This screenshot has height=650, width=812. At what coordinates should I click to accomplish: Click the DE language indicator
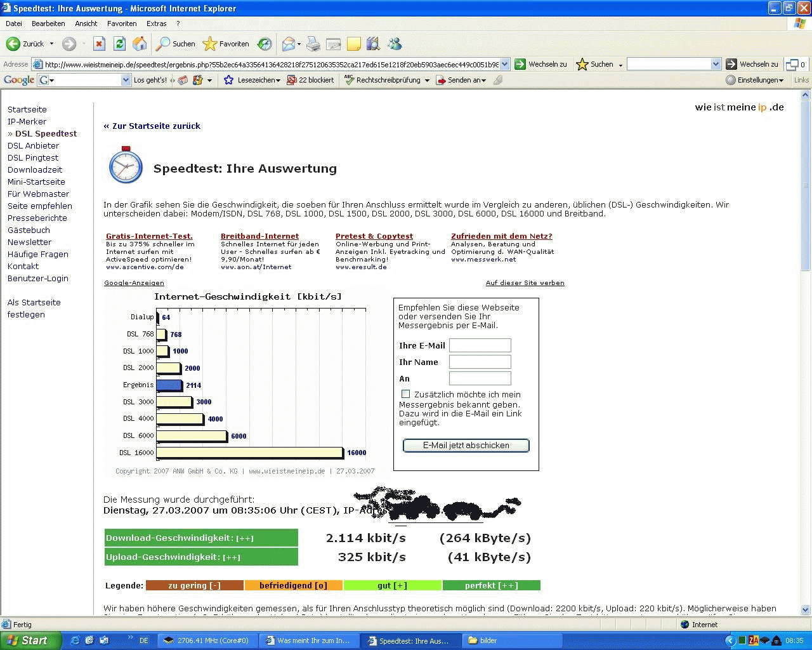(x=144, y=640)
